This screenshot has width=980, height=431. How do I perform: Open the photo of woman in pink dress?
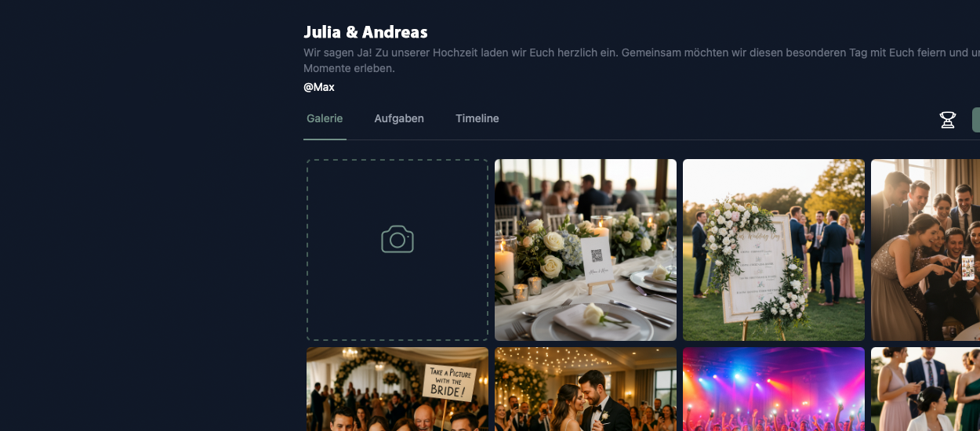point(925,389)
